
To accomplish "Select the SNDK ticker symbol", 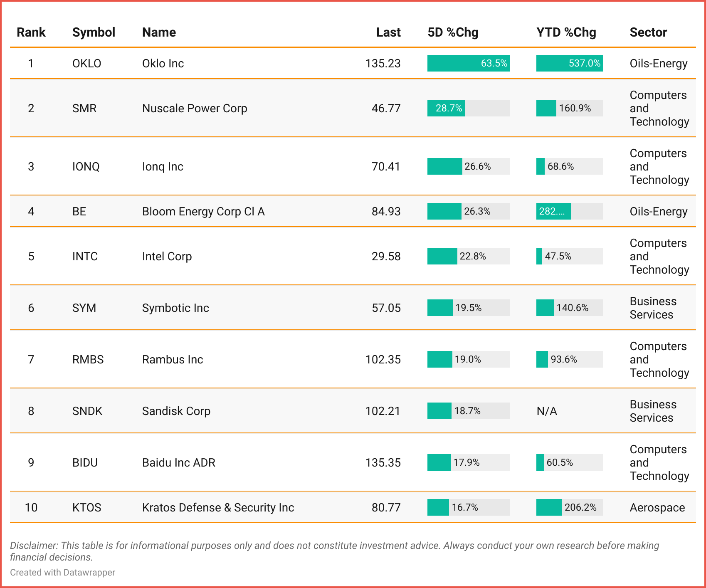I will coord(87,411).
